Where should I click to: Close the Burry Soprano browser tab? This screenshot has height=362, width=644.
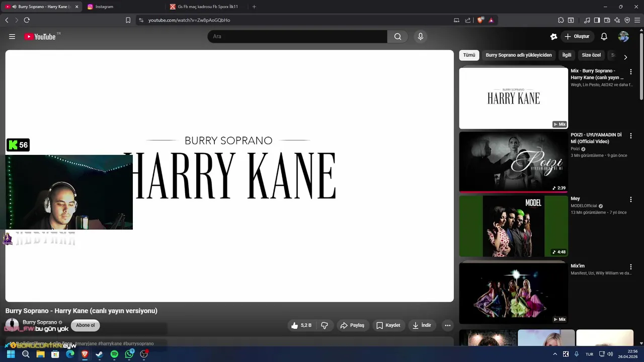(x=77, y=7)
